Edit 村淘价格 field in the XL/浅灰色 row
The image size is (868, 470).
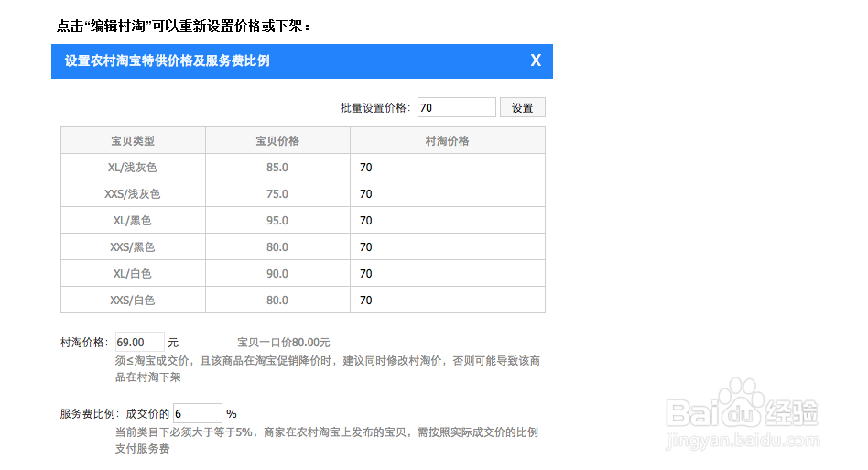point(448,167)
